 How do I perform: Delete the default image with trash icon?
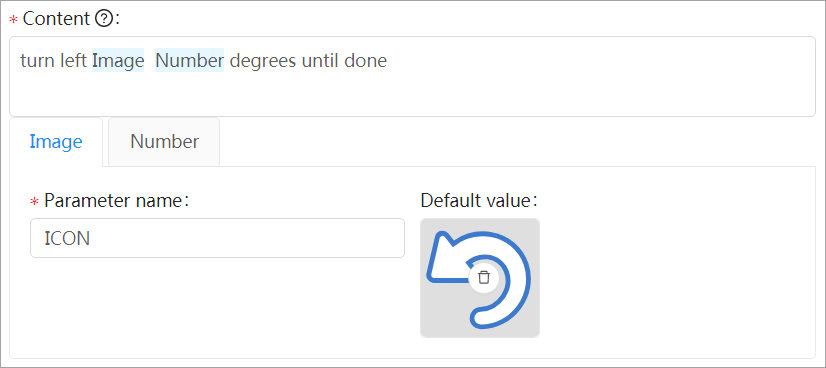(484, 277)
